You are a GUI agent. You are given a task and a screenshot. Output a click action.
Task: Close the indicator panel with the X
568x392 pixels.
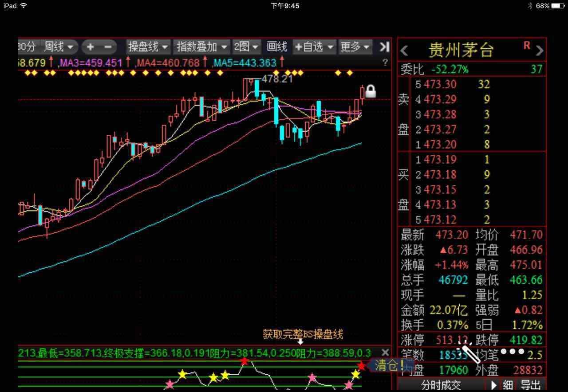[x=385, y=353]
